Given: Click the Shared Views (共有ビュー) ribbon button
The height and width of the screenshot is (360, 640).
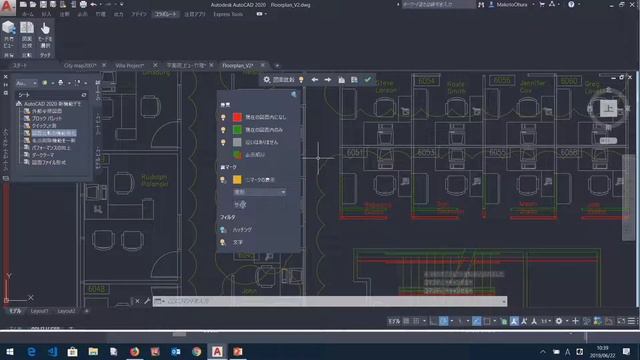Looking at the screenshot, I should (9, 35).
